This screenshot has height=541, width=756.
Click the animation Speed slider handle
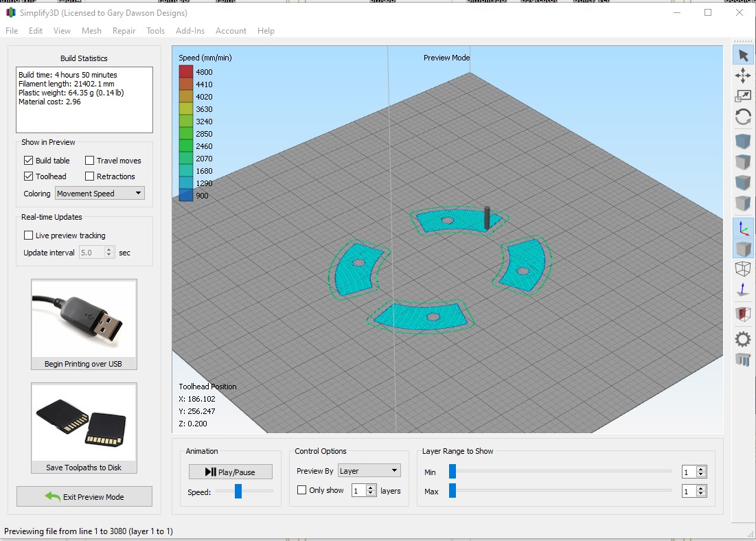coord(238,492)
